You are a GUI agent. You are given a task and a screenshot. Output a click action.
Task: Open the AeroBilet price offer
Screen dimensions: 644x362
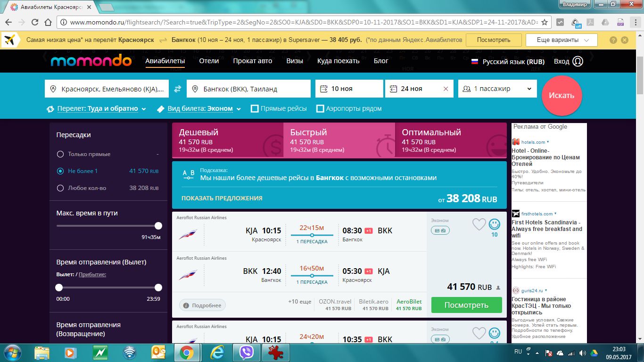[409, 305]
